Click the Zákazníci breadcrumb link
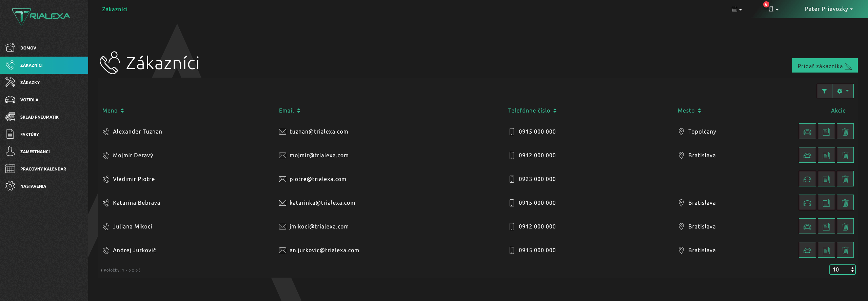 (x=115, y=9)
